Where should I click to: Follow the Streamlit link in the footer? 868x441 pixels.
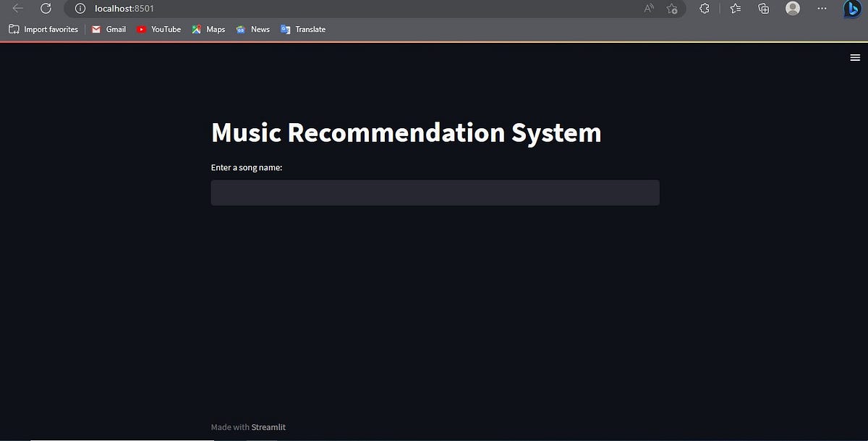pos(268,427)
